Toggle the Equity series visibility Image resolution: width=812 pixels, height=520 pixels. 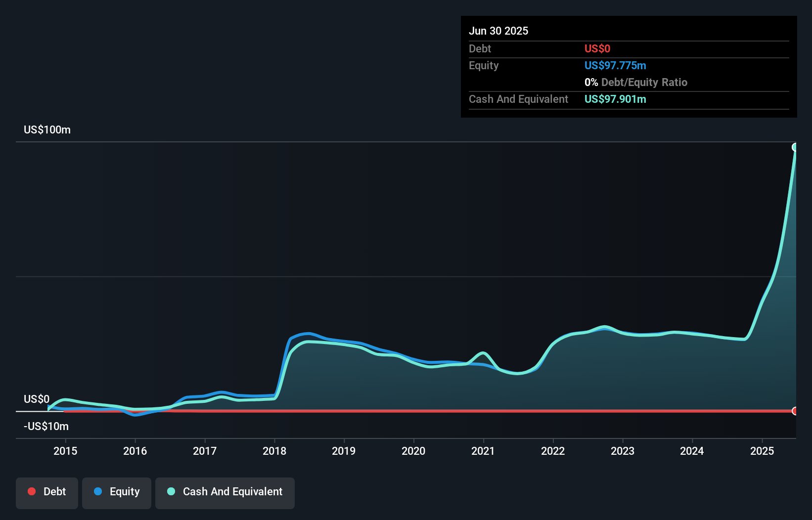tap(116, 491)
